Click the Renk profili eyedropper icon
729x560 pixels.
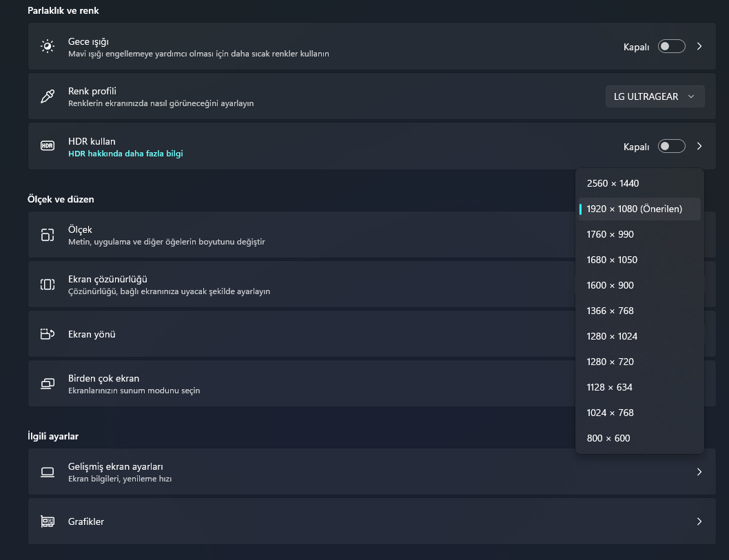click(48, 96)
